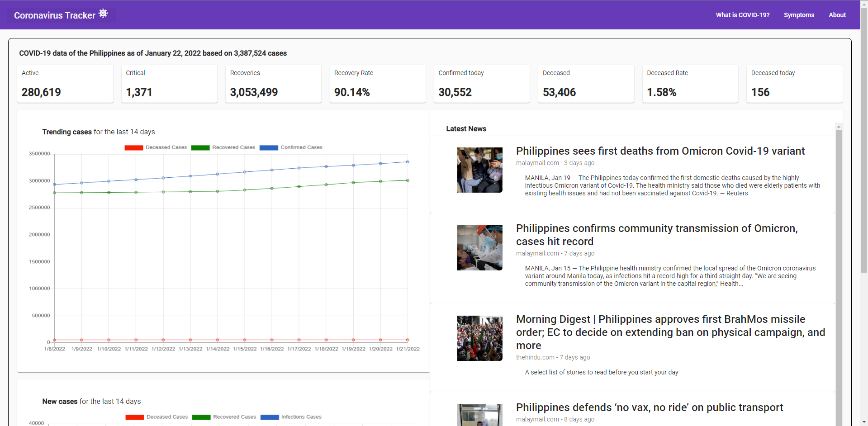The image size is (868, 426).
Task: Toggle Recovered Cases legend in Trending chart
Action: 223,147
